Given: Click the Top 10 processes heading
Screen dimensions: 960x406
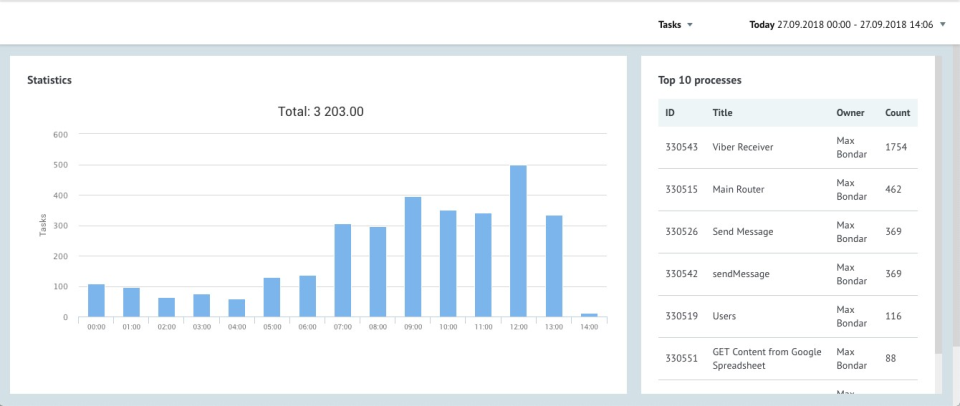Looking at the screenshot, I should [x=700, y=80].
